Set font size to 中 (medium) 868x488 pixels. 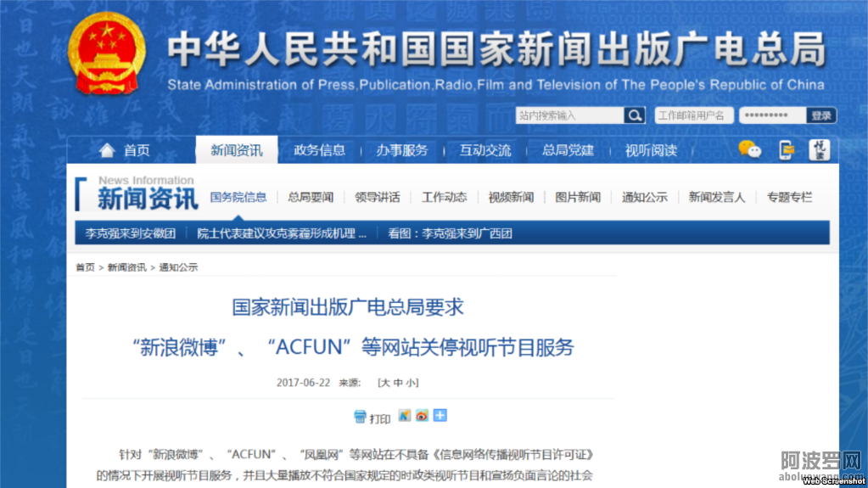click(398, 383)
